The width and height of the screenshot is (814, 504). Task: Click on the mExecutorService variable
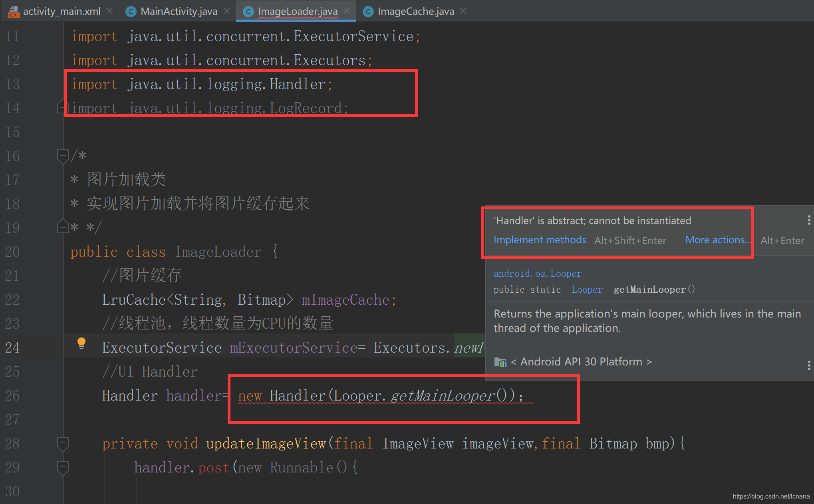[294, 348]
